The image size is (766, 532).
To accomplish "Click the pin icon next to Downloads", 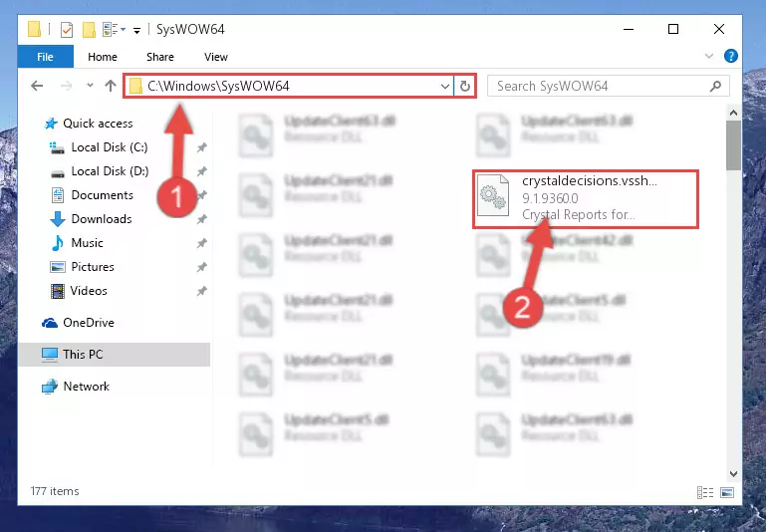I will coord(201,219).
